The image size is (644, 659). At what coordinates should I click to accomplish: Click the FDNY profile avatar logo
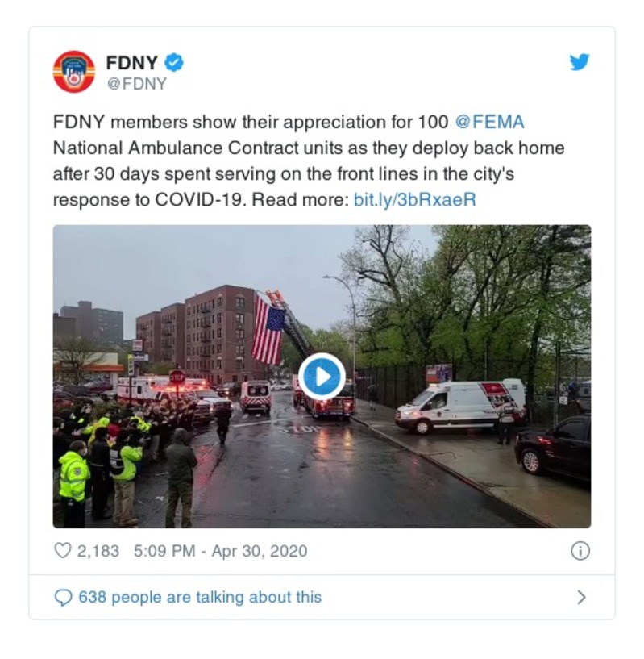point(74,72)
